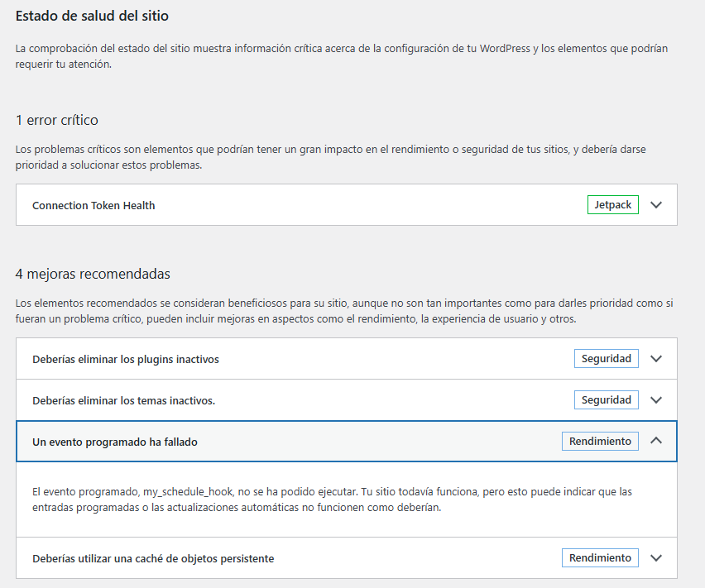Collapse the failed scheduled event chevron
Viewport: 705px width, 588px height.
[x=656, y=441]
